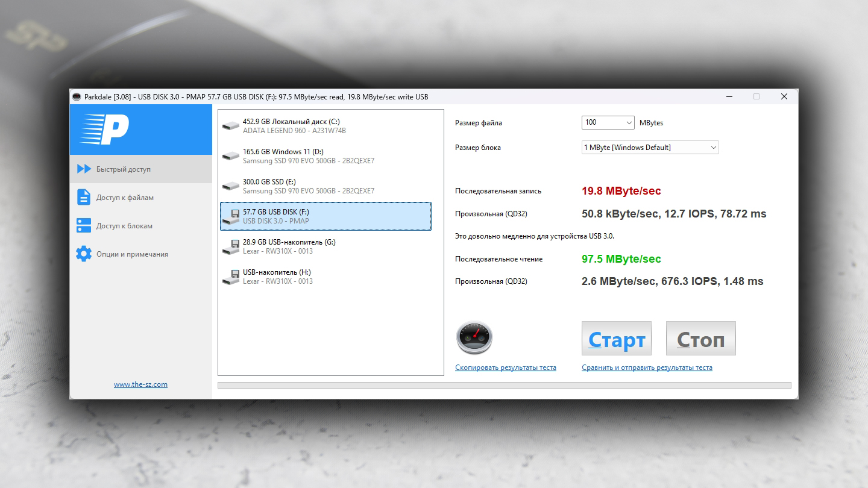The width and height of the screenshot is (868, 488).
Task: Click the test progress bar
Action: (504, 385)
